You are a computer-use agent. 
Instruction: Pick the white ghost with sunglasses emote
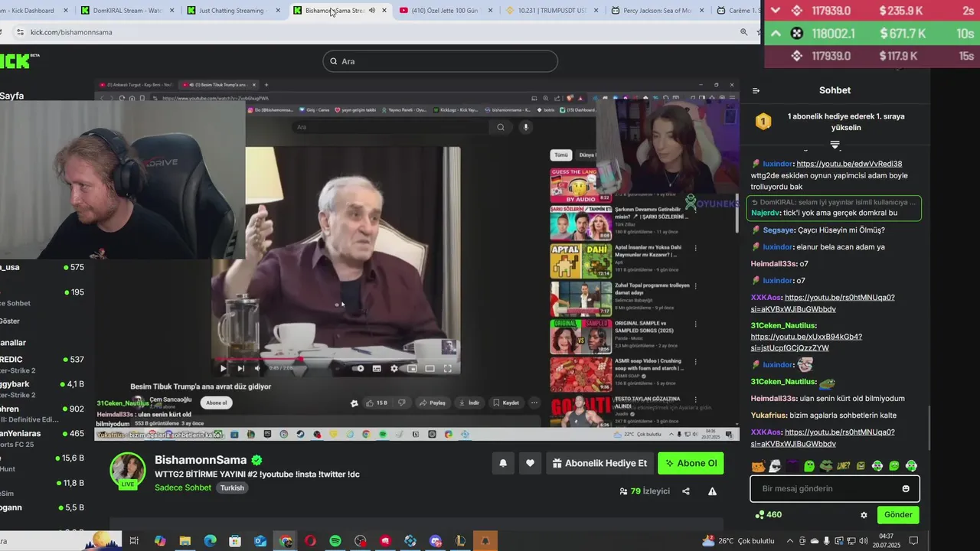click(x=775, y=466)
